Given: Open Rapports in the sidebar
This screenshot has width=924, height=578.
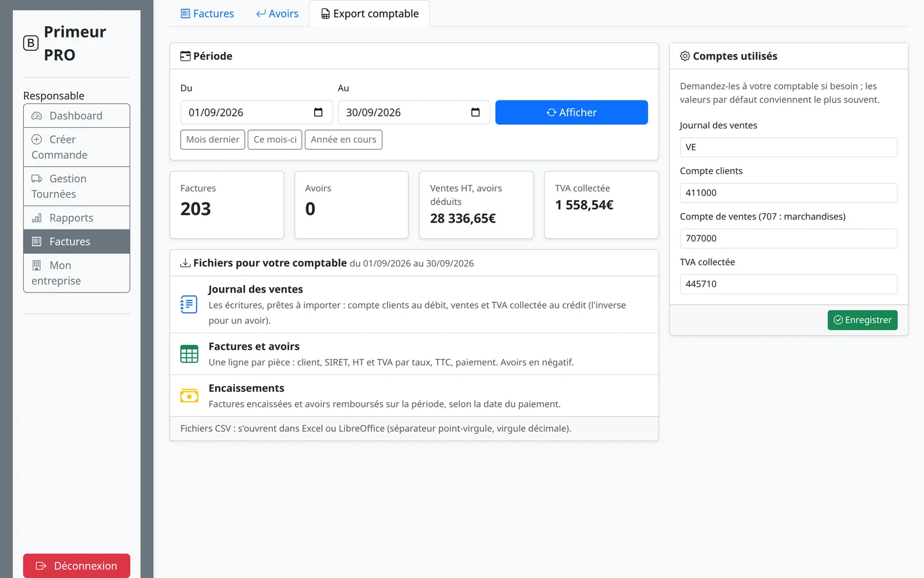Looking at the screenshot, I should (x=76, y=218).
